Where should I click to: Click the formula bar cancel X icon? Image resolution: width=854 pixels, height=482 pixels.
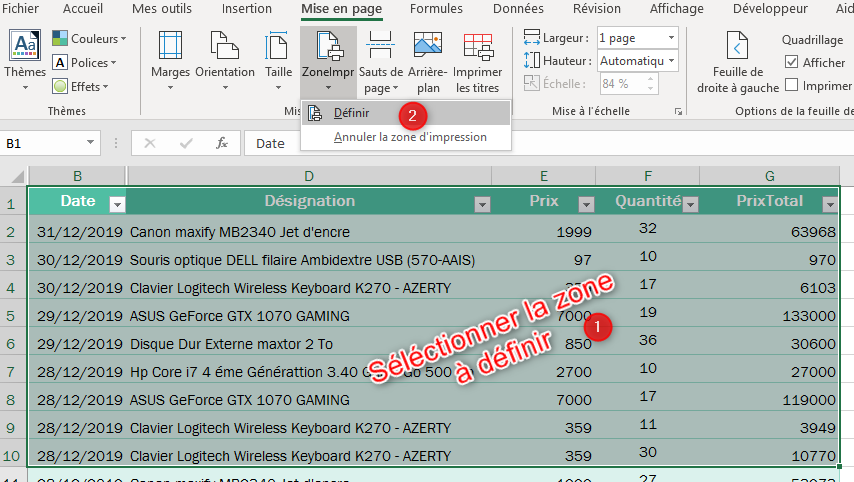click(x=150, y=143)
